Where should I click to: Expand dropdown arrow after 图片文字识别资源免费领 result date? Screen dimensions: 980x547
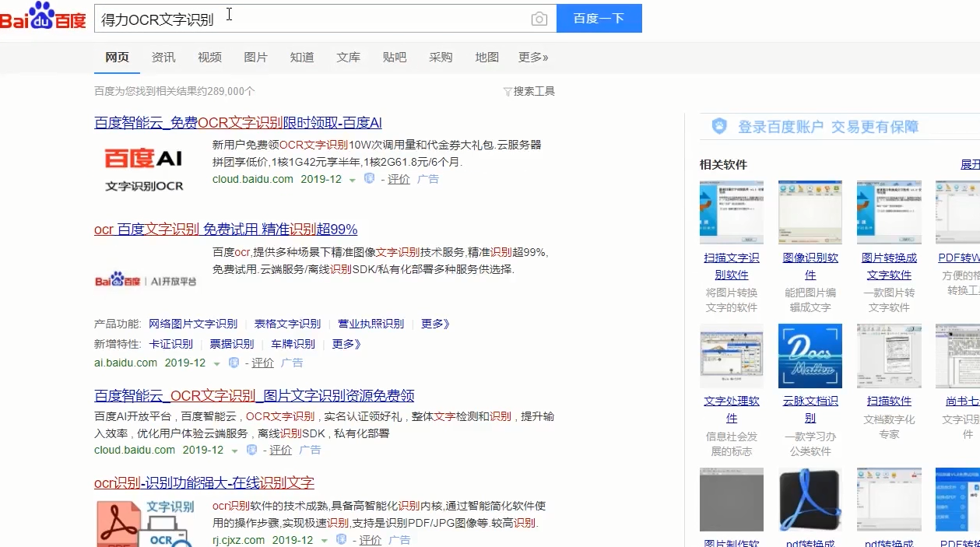coord(234,451)
